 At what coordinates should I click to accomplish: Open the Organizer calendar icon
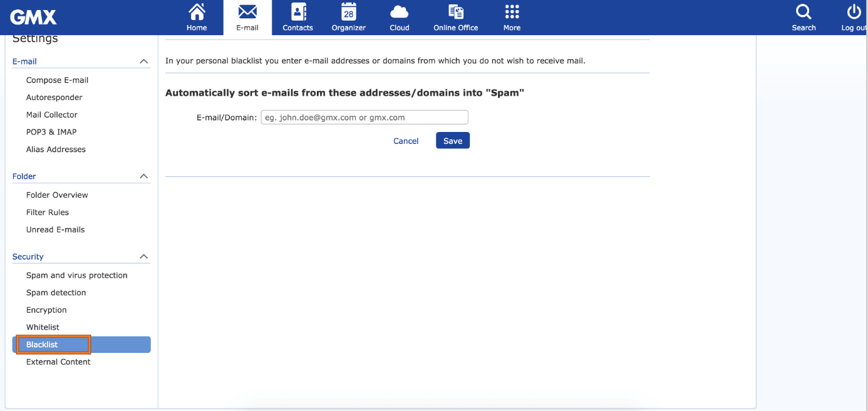click(349, 12)
